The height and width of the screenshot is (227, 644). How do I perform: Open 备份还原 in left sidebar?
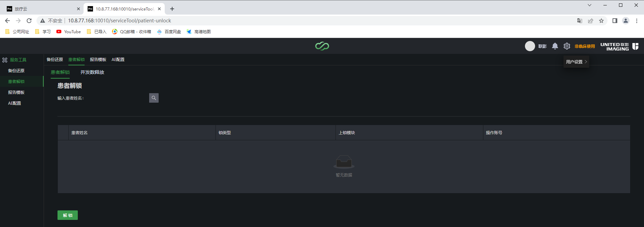tap(16, 71)
